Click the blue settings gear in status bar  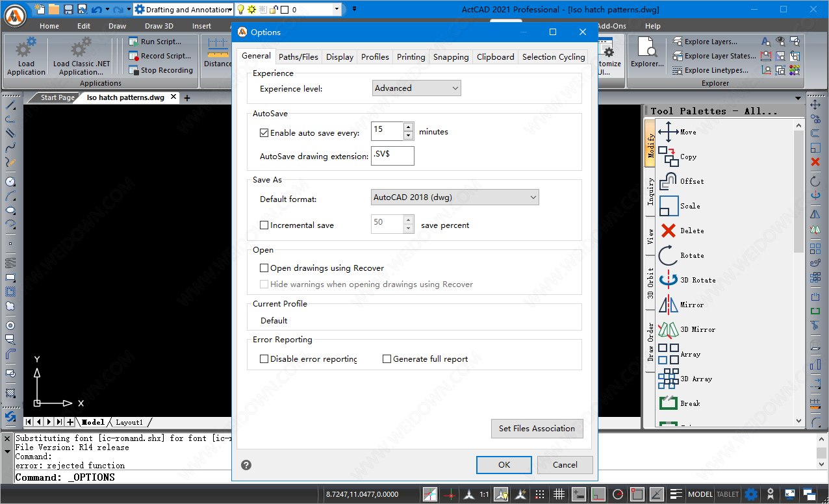[751, 494]
